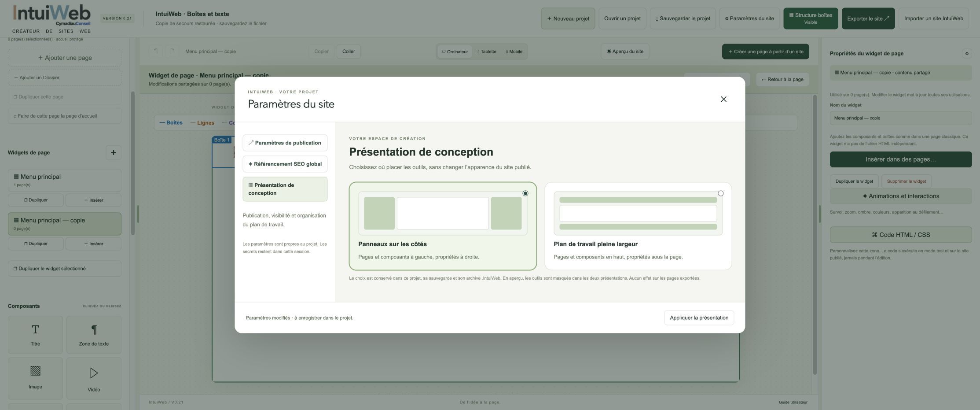Viewport: 980px width, 410px height.
Task: Open Paramètres du site from toolbar
Action: [x=749, y=18]
